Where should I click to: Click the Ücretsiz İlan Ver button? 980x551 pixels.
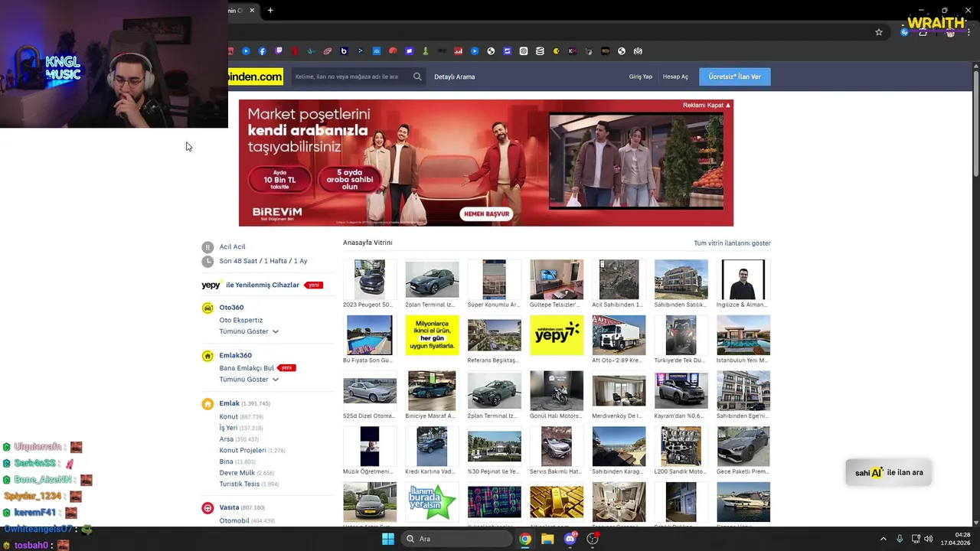[x=734, y=77]
